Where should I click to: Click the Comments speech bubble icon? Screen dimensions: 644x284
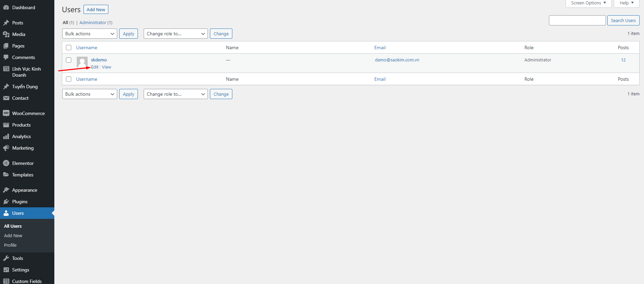click(6, 57)
